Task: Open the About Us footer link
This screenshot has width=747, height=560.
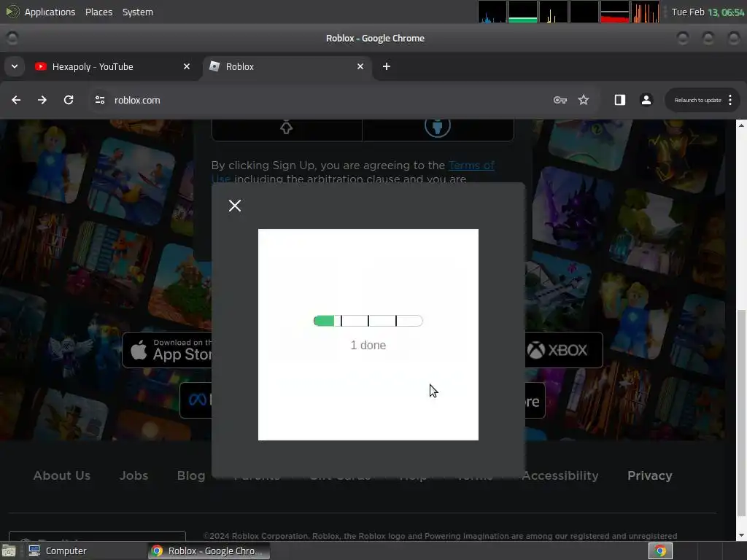Action: 62,475
